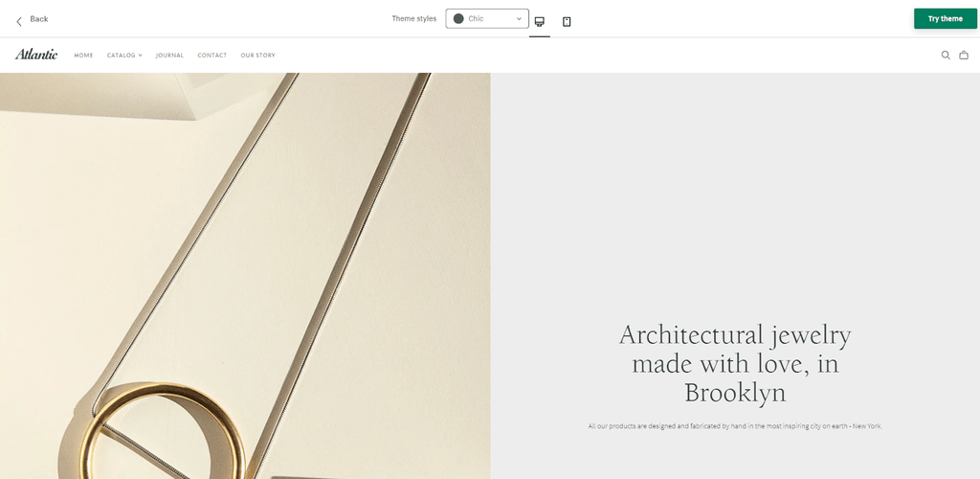This screenshot has width=980, height=479.
Task: Open the Journal menu item
Action: click(169, 56)
